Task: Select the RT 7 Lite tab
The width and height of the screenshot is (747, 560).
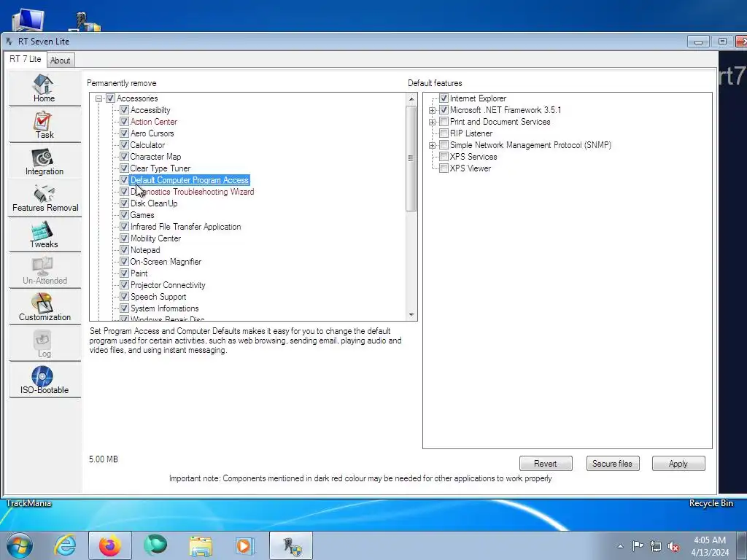Action: [x=26, y=59]
